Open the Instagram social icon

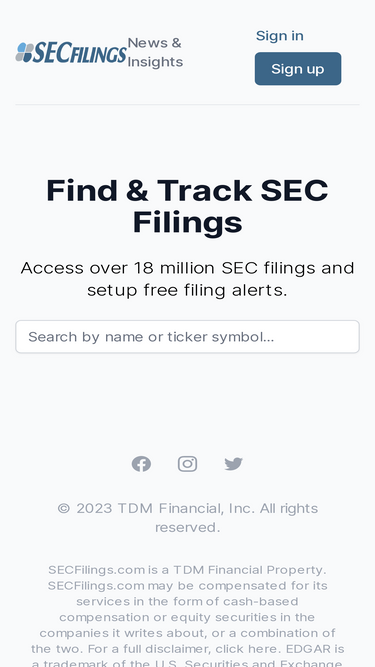[187, 464]
